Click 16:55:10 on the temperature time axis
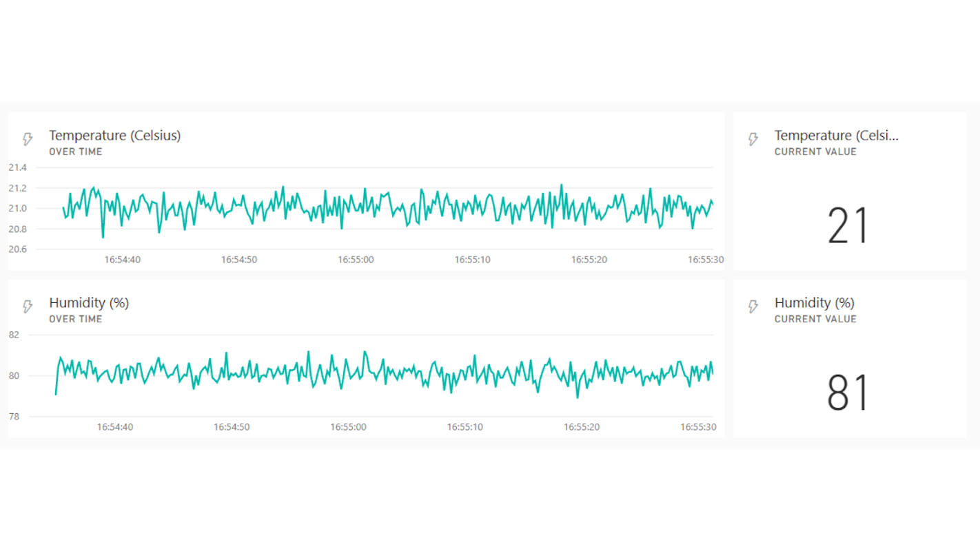The image size is (980, 551). click(x=473, y=260)
